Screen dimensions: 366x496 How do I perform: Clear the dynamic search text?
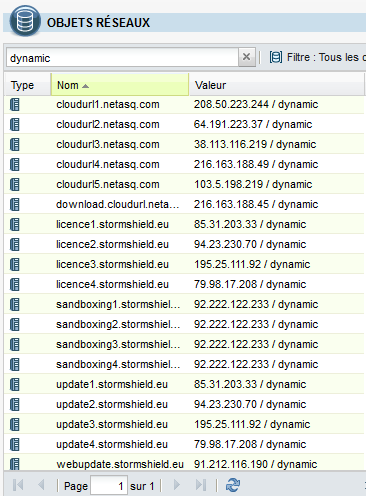[247, 57]
